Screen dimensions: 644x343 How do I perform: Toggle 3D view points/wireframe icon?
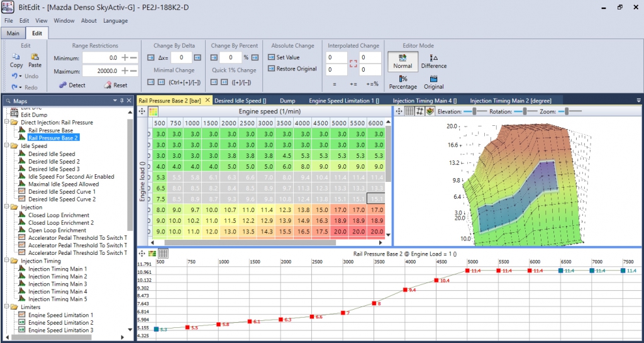419,111
